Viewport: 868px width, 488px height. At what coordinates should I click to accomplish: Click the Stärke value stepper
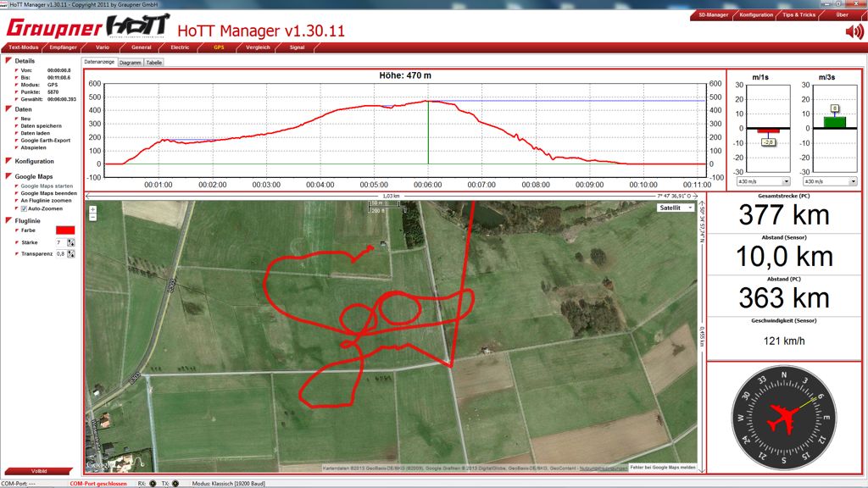[70, 242]
